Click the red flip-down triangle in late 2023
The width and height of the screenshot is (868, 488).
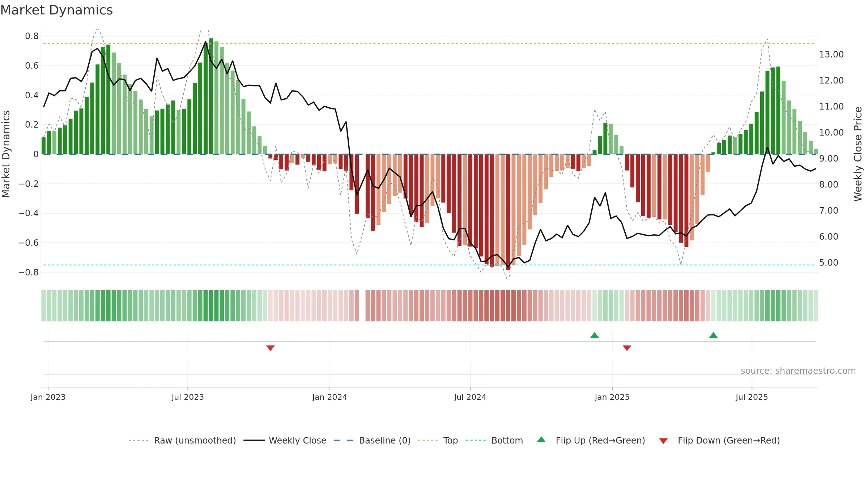coord(271,348)
